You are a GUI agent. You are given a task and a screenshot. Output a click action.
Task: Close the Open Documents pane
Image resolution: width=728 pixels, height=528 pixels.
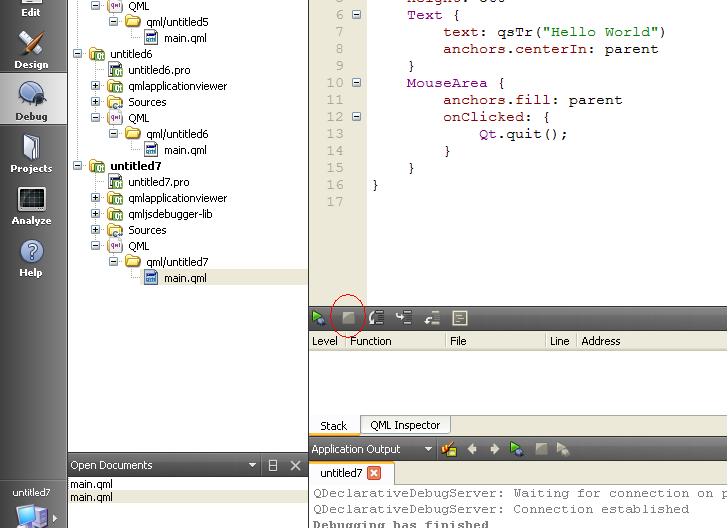point(295,465)
